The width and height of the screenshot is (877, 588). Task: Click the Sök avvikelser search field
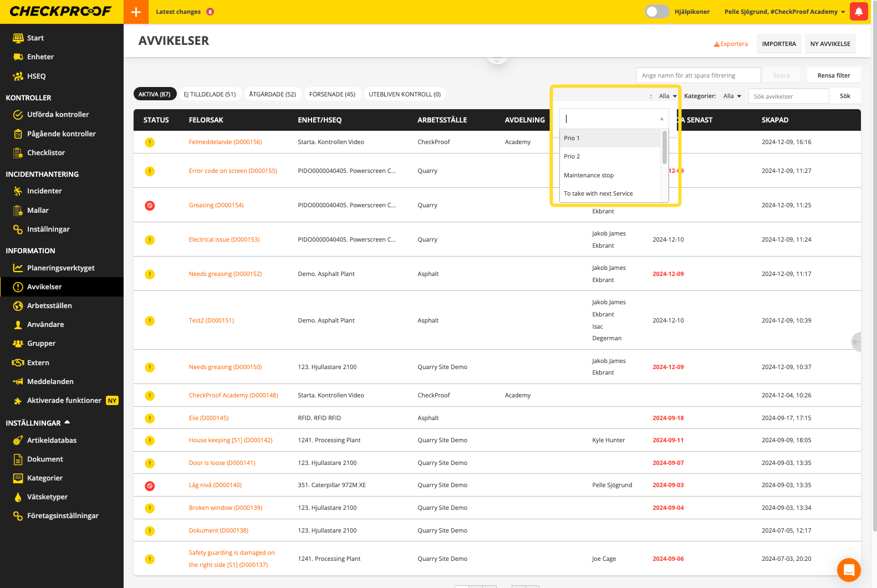[788, 96]
